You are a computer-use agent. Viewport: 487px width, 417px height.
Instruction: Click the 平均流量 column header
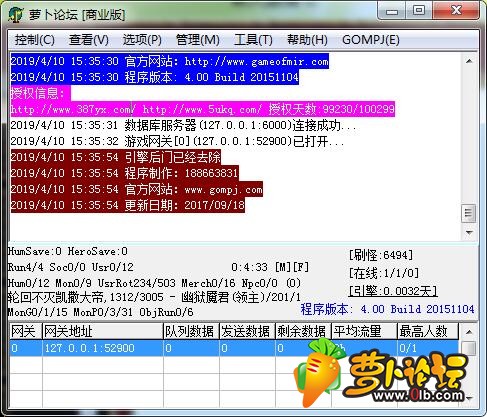pyautogui.click(x=364, y=331)
